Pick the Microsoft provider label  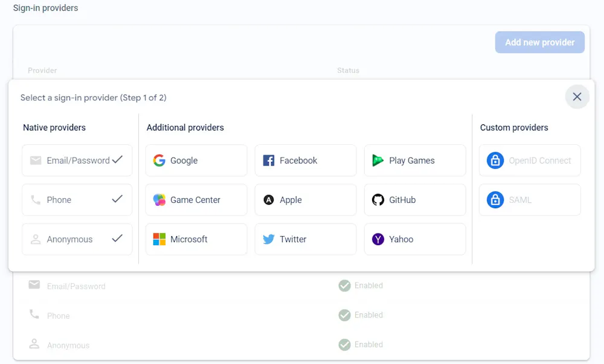188,239
